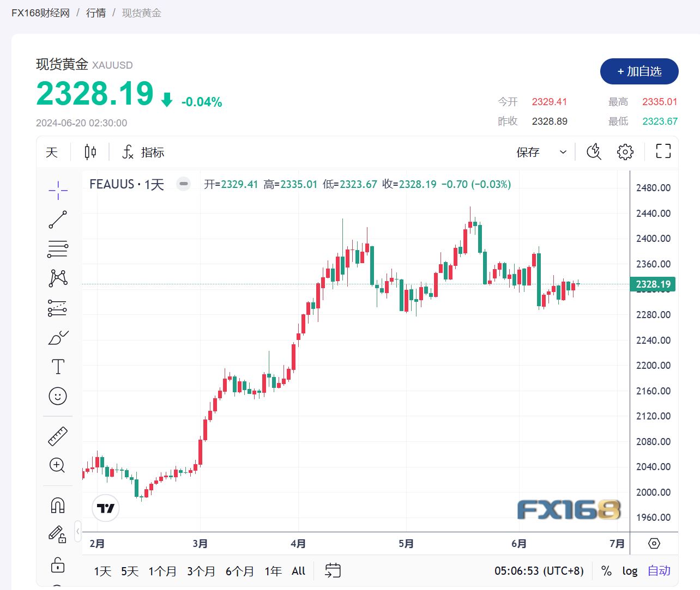Open the 行情 breadcrumb link
This screenshot has height=590, width=700.
[96, 13]
